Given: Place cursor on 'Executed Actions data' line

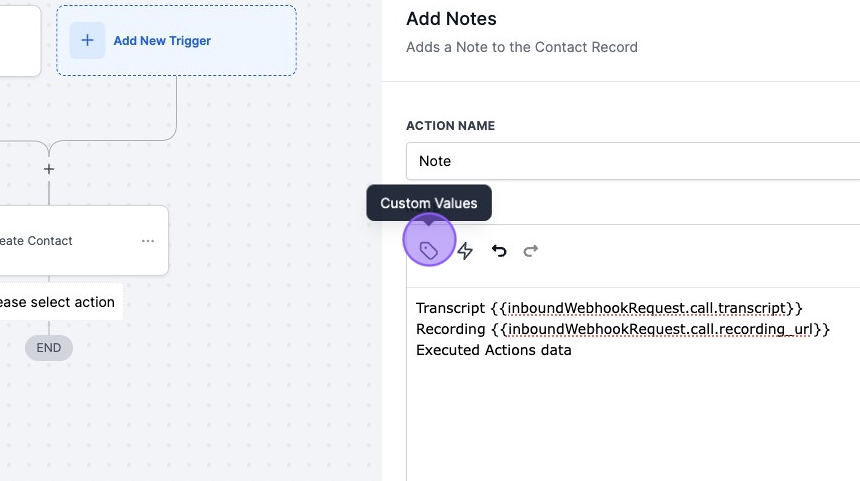Looking at the screenshot, I should [494, 350].
